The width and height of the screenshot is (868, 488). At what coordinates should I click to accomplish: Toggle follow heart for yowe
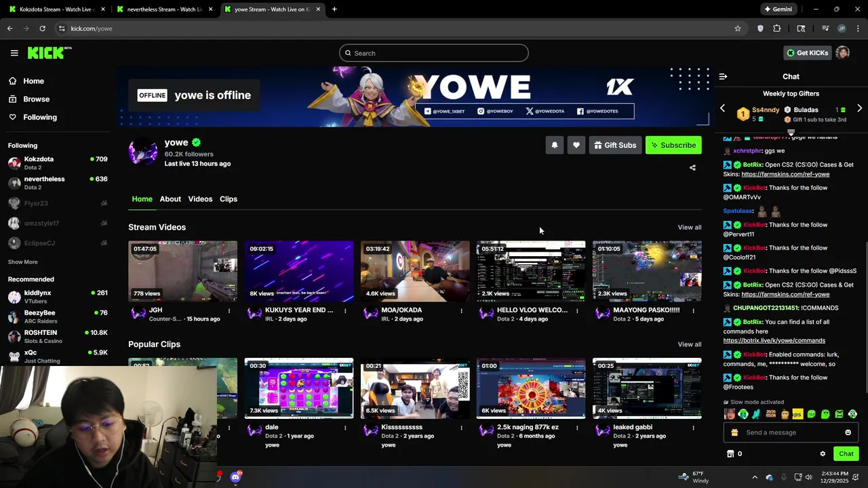576,145
